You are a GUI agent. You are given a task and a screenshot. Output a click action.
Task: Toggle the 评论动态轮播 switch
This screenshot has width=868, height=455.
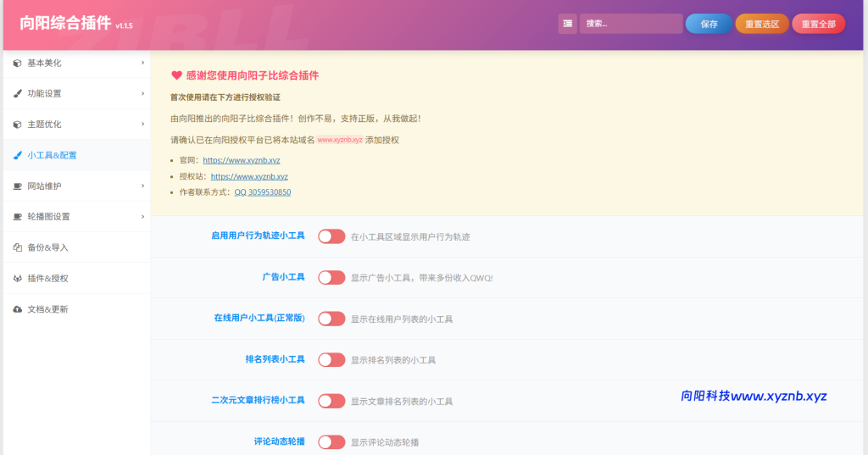point(331,441)
